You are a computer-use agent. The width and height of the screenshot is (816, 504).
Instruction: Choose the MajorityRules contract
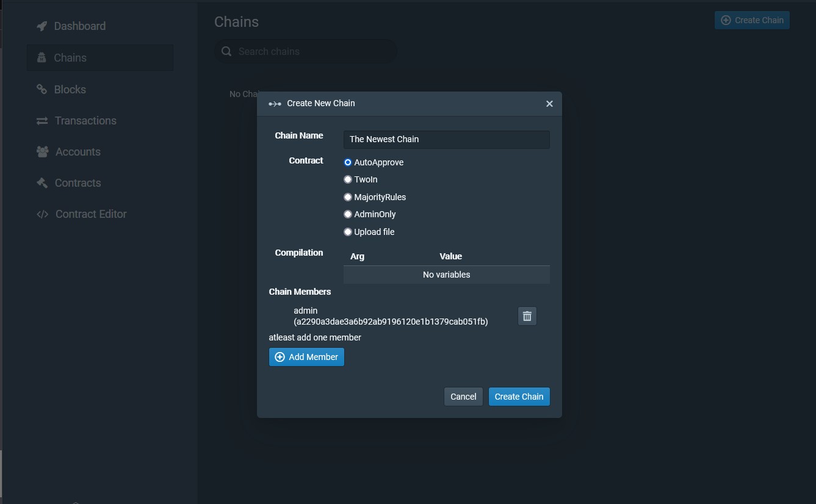pos(348,196)
